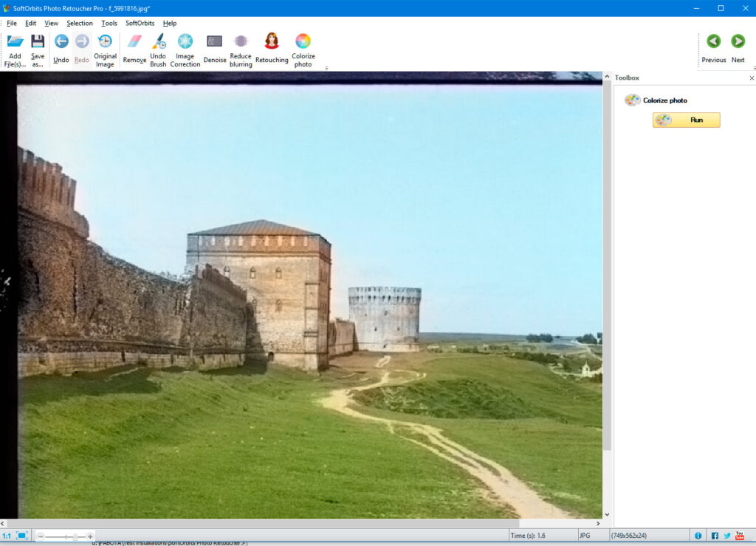The image size is (756, 546).
Task: Open Image Correction
Action: coord(185,47)
